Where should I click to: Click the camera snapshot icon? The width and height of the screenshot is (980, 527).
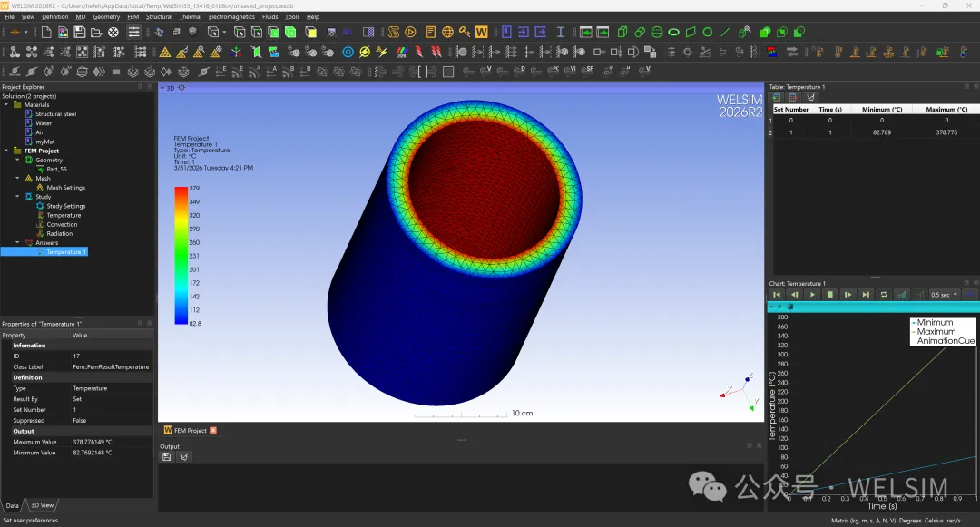331,32
